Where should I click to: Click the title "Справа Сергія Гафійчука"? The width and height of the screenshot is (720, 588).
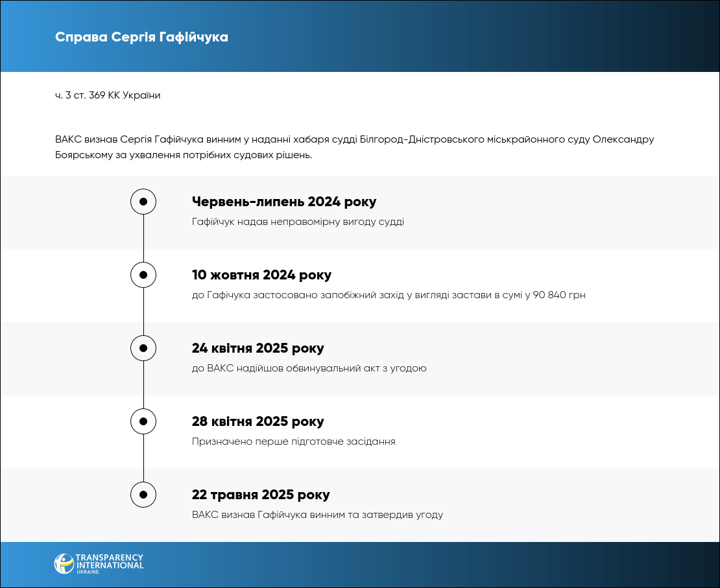coord(141,37)
